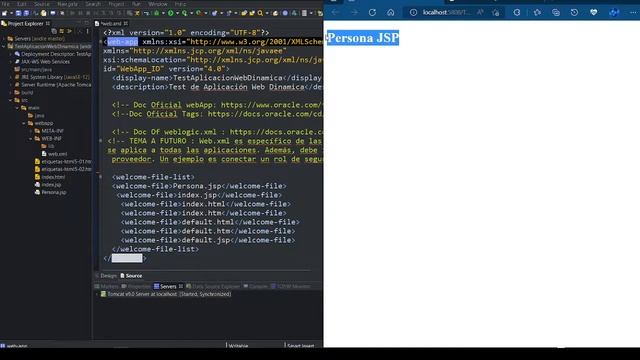Click Link with Editor icon in Project Explorer
This screenshot has width=640, height=360.
(x=62, y=31)
